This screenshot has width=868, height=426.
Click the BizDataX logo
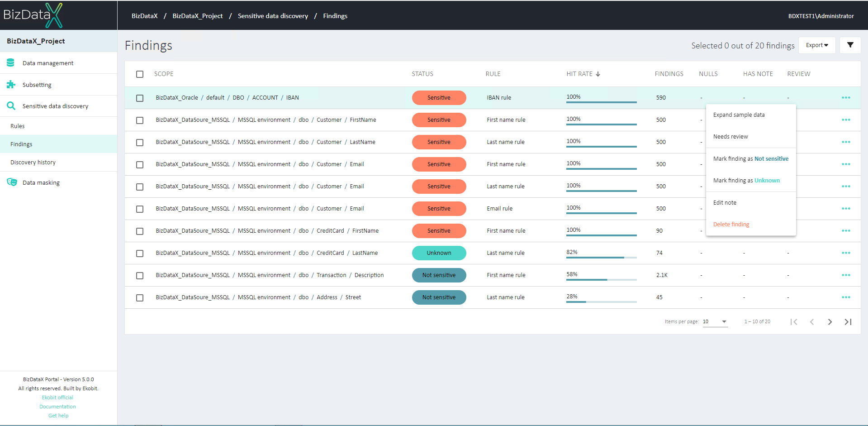click(x=33, y=15)
